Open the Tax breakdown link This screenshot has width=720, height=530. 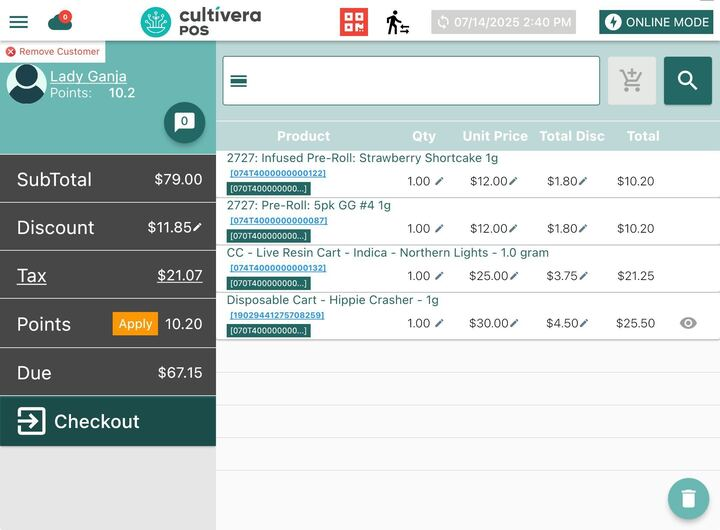pyautogui.click(x=32, y=276)
